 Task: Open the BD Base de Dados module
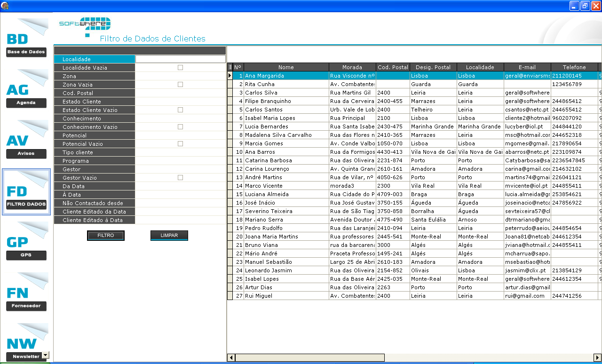(x=26, y=39)
